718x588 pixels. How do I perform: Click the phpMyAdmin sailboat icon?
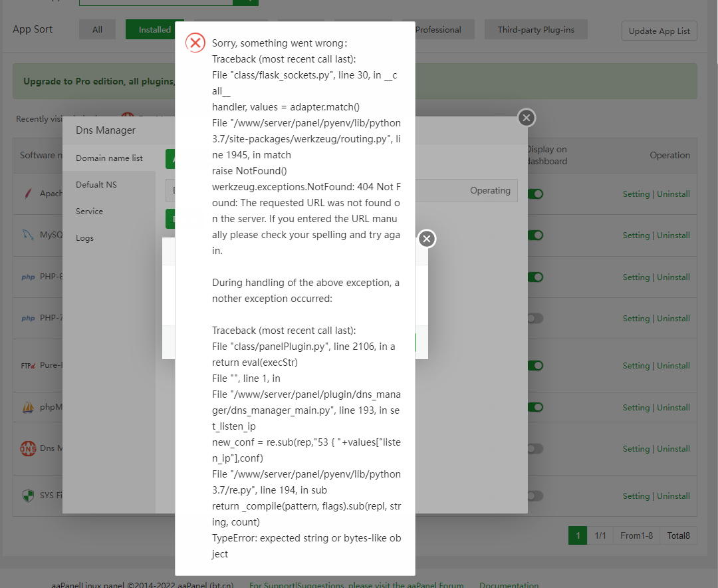(28, 407)
